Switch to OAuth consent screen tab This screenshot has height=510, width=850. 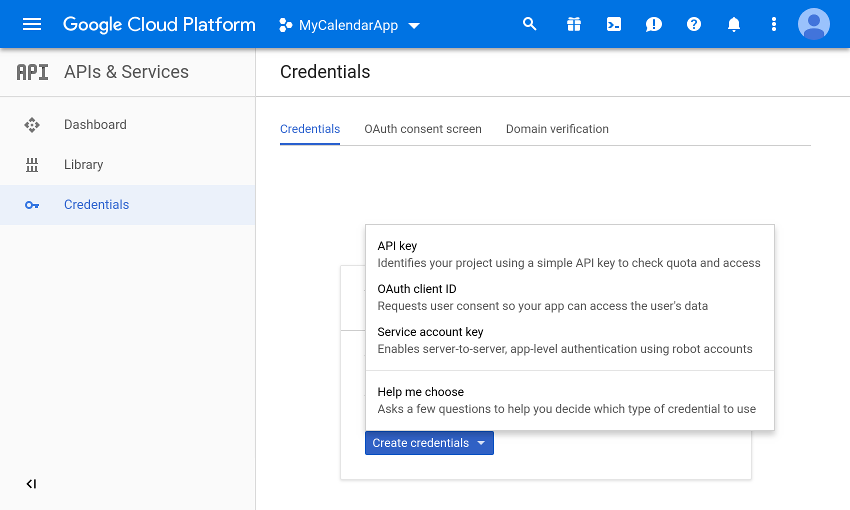[423, 129]
